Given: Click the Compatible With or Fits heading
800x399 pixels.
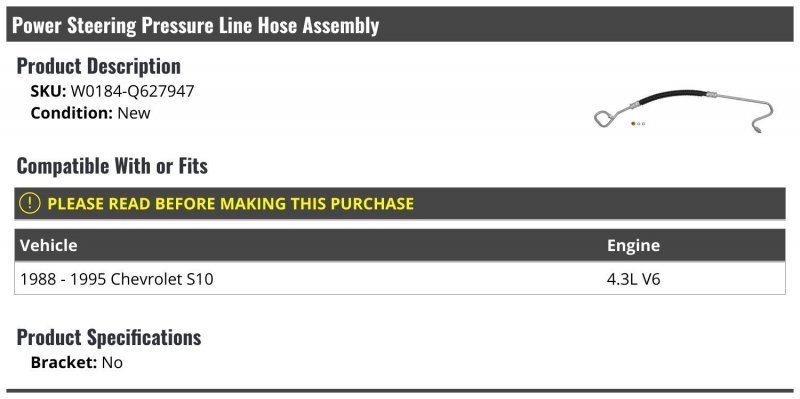Looking at the screenshot, I should tap(112, 166).
